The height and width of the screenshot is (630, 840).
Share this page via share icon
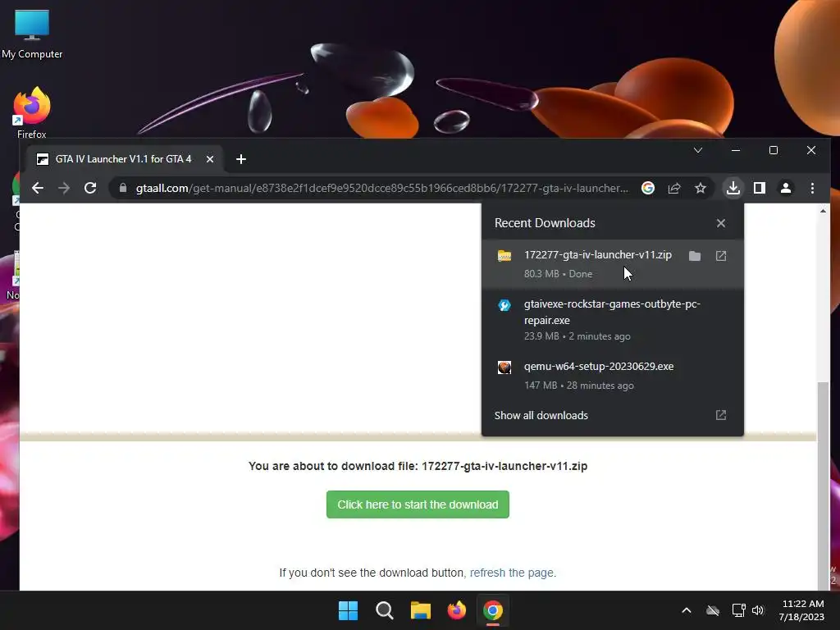[x=674, y=188]
